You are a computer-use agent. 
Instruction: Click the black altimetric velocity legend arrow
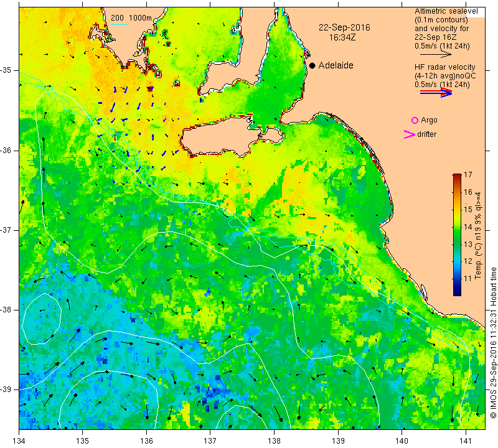(x=436, y=55)
